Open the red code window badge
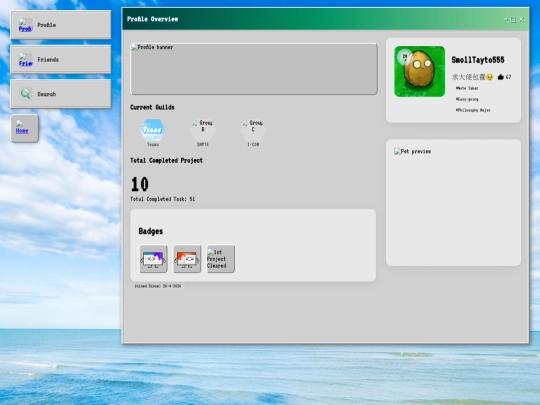 (x=187, y=259)
